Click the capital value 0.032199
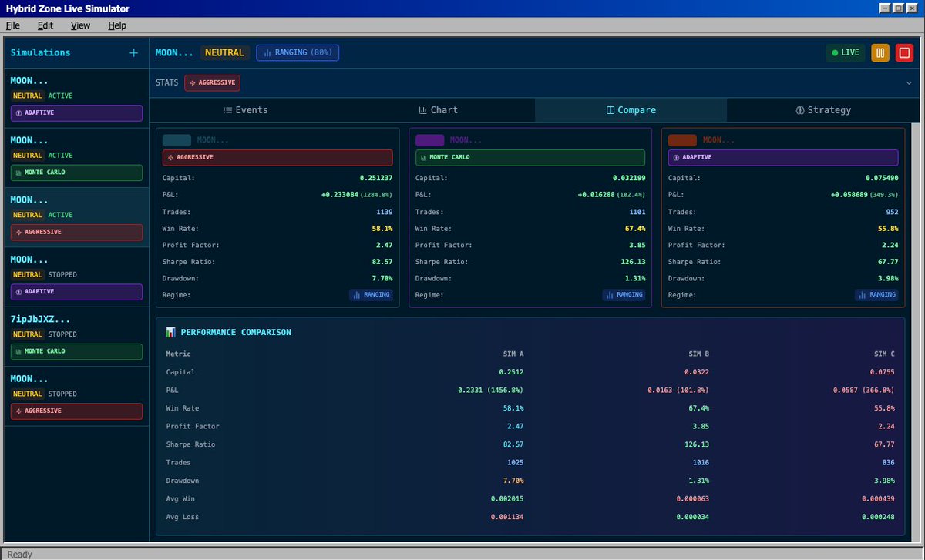The image size is (925, 560). click(629, 178)
